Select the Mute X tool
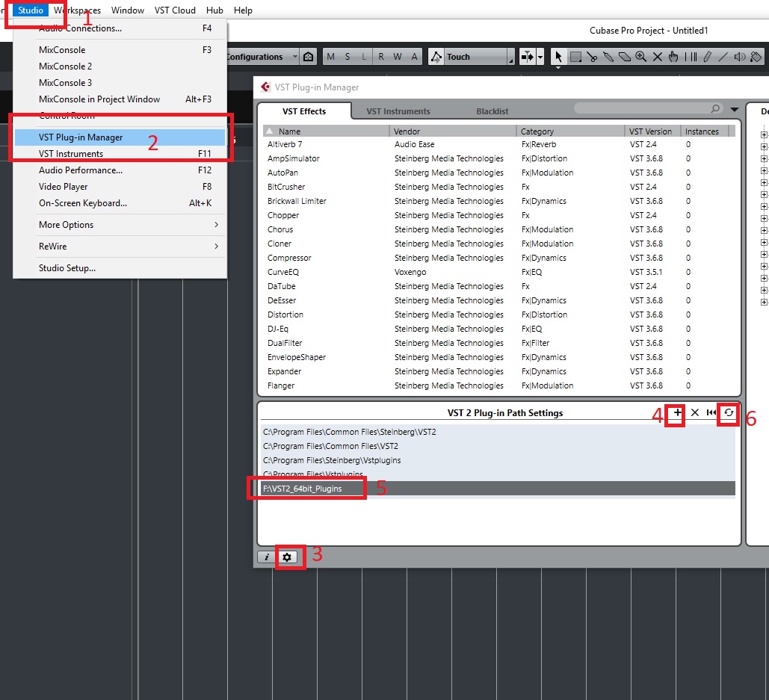Screen dimensions: 769x700 (657, 57)
